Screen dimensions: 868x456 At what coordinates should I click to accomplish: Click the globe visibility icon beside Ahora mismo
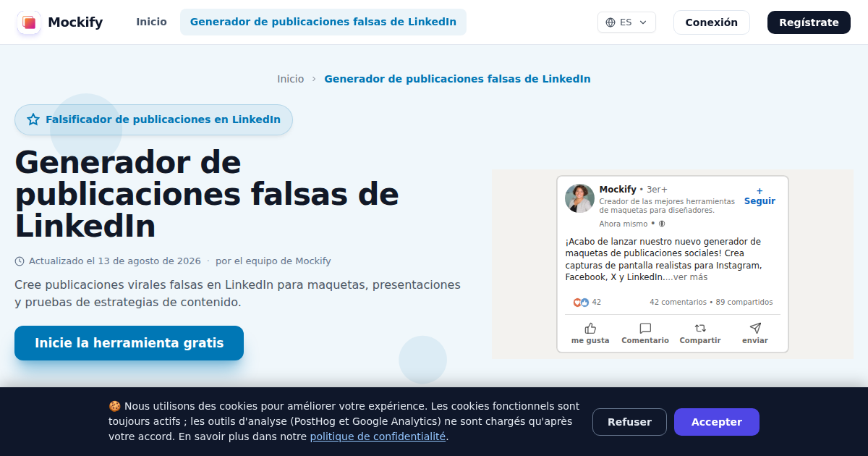[662, 224]
